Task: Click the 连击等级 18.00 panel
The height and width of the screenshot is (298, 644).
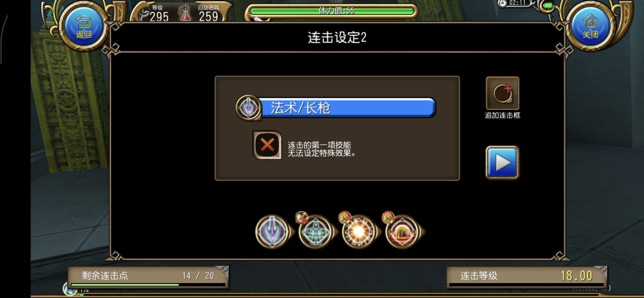Action: click(527, 277)
